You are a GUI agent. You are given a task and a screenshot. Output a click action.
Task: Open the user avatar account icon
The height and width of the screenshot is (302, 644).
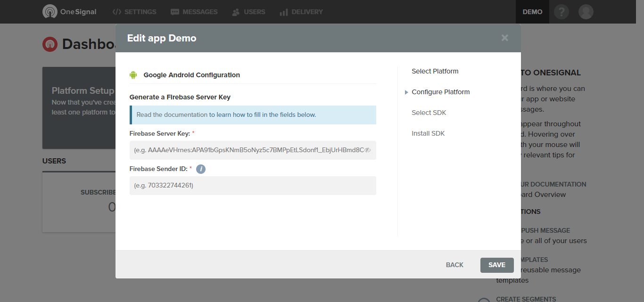pos(586,12)
